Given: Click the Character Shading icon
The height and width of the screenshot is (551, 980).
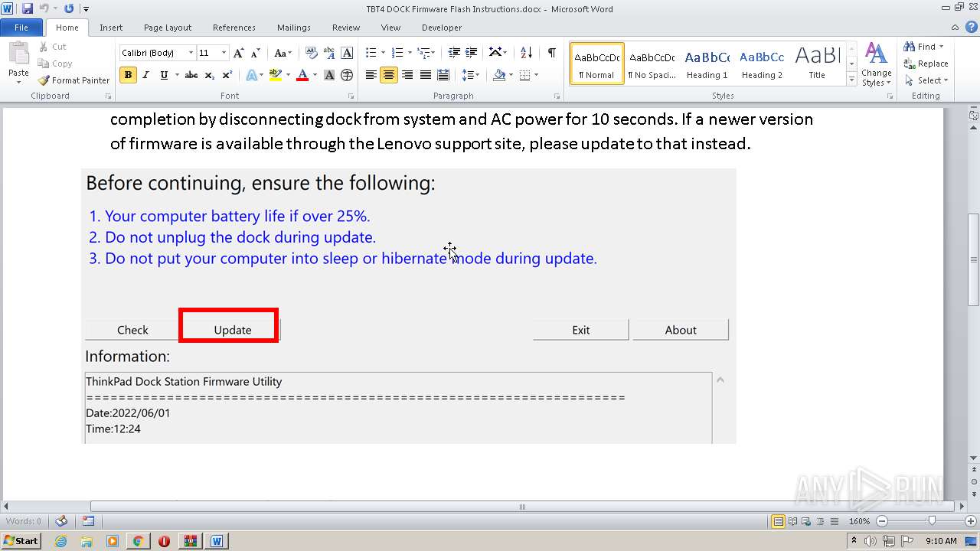Looking at the screenshot, I should (x=329, y=75).
